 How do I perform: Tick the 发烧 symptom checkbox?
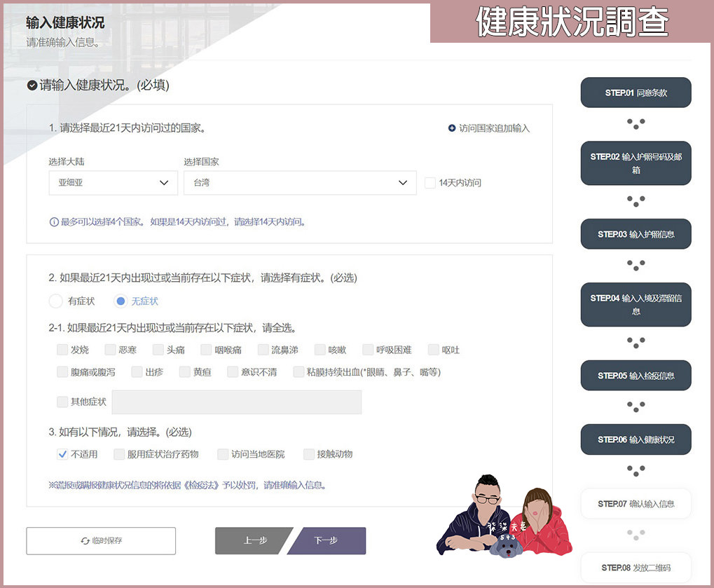click(x=62, y=350)
